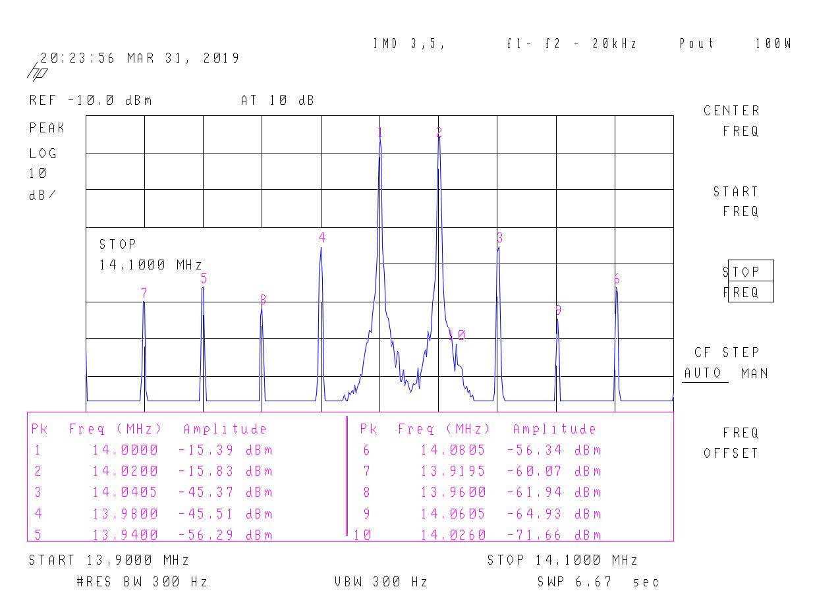Click peak marker 2 on the trace

pos(439,133)
